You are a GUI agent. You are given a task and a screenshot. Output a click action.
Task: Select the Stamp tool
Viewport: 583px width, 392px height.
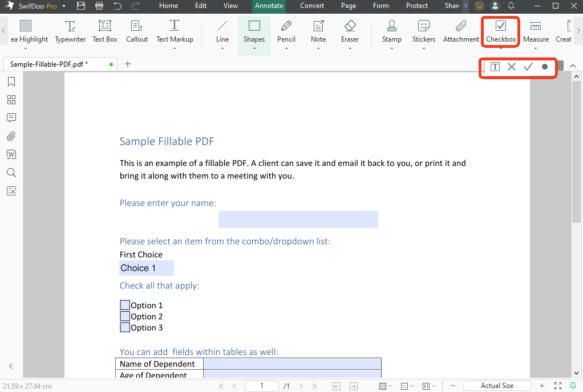coord(391,34)
